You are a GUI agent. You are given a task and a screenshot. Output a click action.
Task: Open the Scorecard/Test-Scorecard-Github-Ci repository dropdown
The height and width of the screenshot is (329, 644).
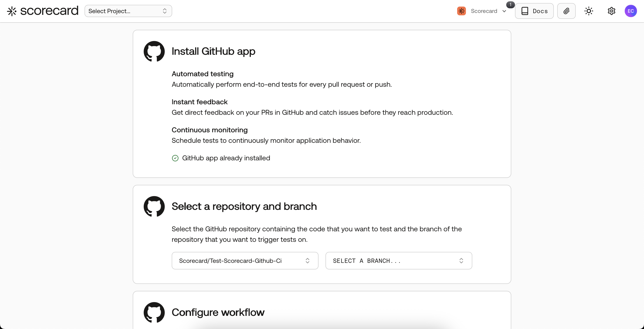[x=245, y=260]
